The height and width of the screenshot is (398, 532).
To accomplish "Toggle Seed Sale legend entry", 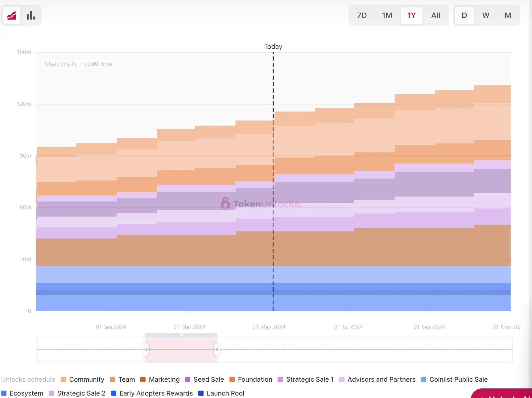I will pos(204,379).
